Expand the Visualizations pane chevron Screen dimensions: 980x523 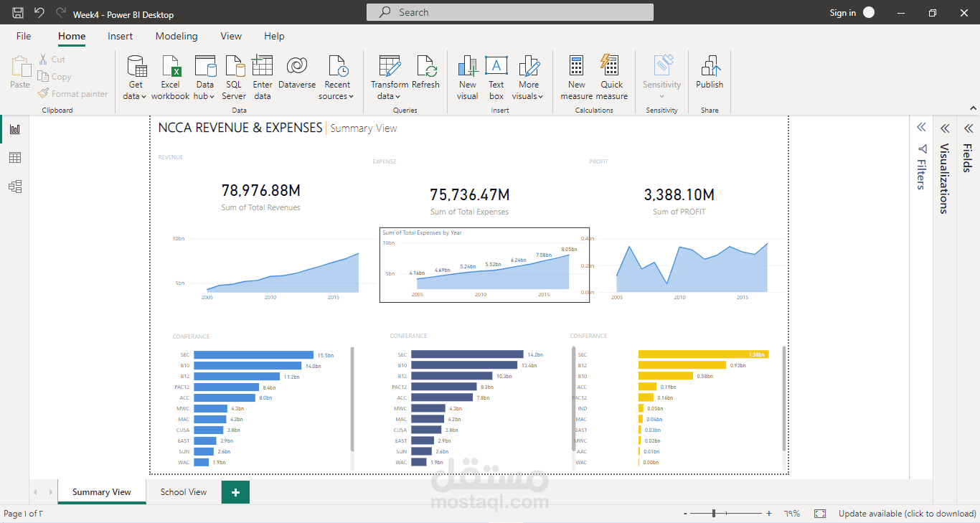point(945,128)
